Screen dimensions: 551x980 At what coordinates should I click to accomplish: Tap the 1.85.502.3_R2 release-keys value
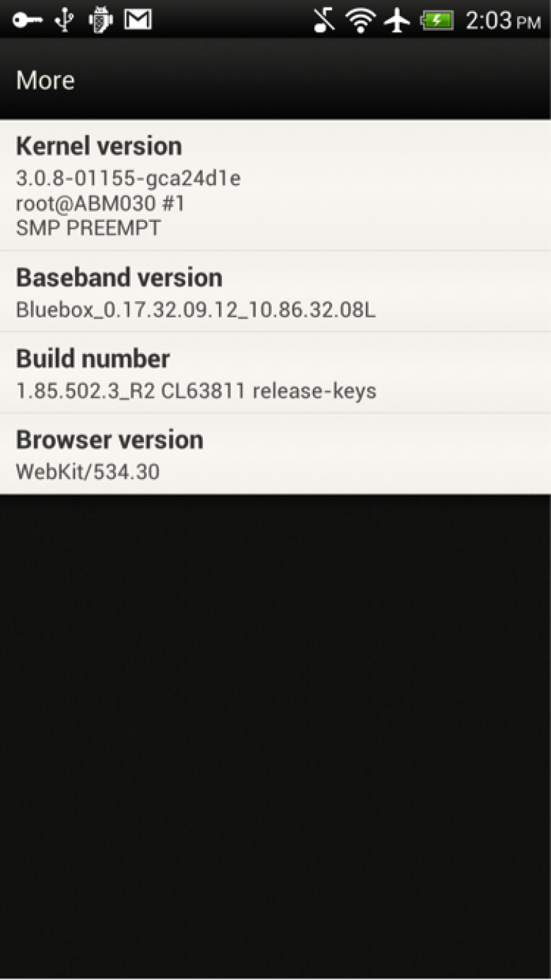click(196, 391)
